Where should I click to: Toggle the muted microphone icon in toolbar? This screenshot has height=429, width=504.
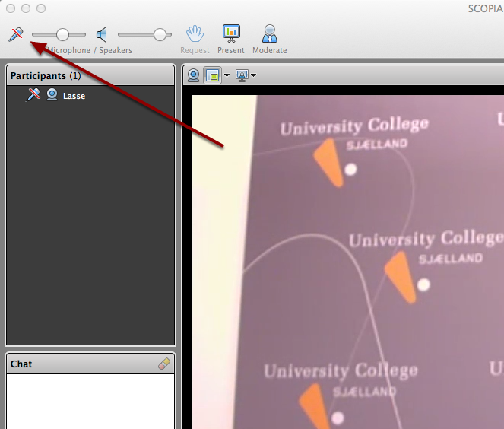(16, 34)
